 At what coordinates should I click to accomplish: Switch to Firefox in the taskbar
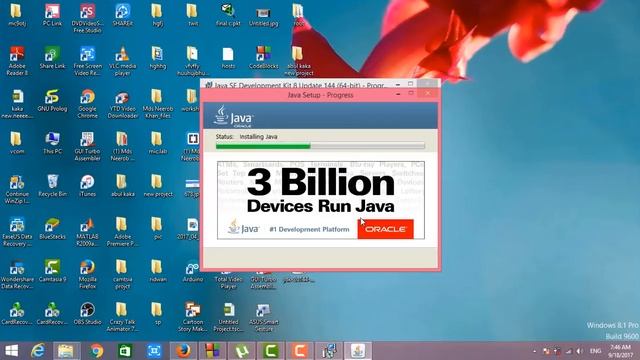click(x=183, y=351)
